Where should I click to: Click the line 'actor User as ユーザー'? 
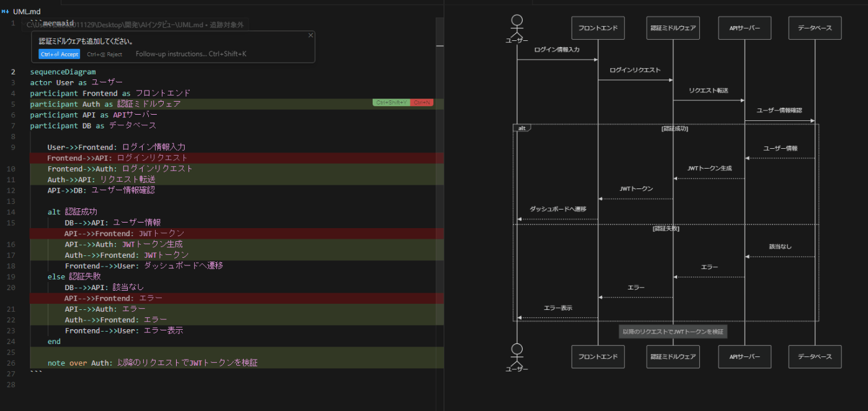pyautogui.click(x=76, y=82)
